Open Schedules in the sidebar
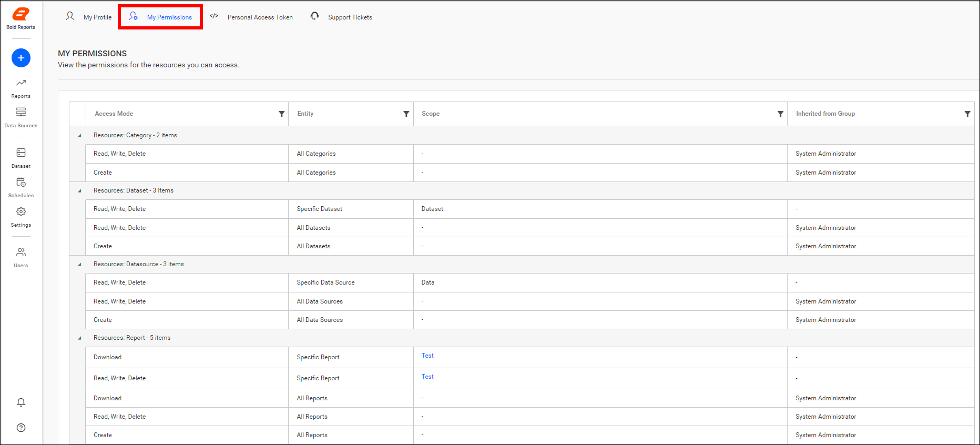 21,188
